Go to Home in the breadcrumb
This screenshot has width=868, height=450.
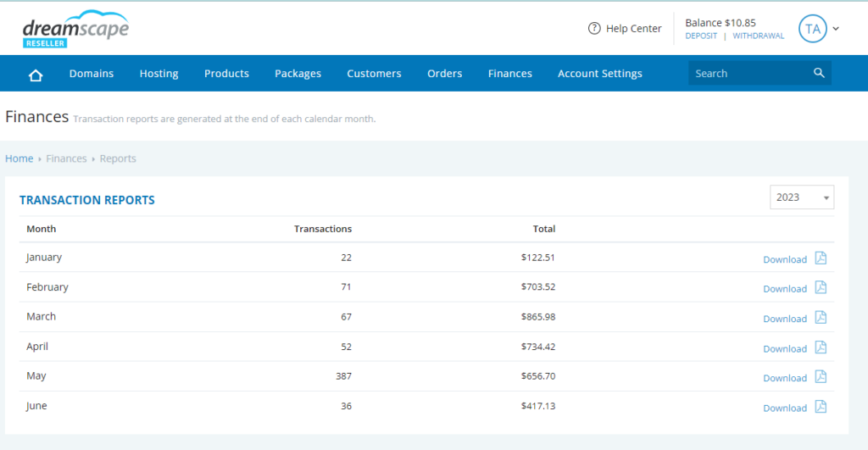[x=19, y=158]
